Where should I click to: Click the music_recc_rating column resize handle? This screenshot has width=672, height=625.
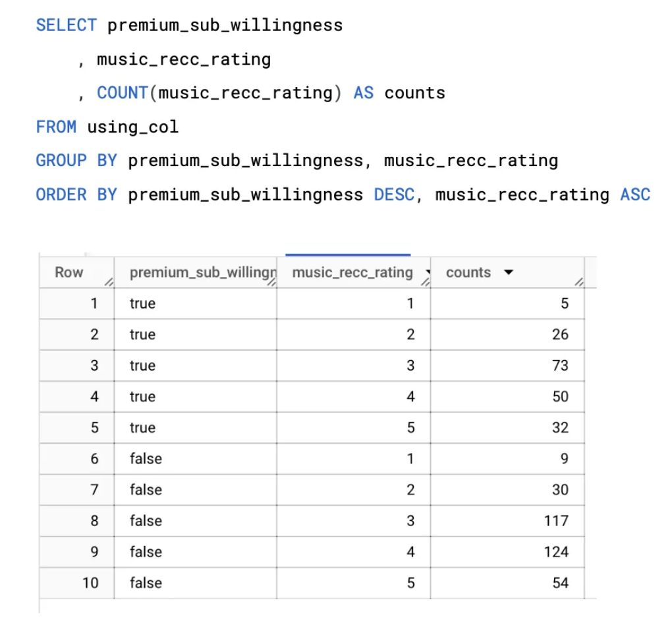pos(425,283)
